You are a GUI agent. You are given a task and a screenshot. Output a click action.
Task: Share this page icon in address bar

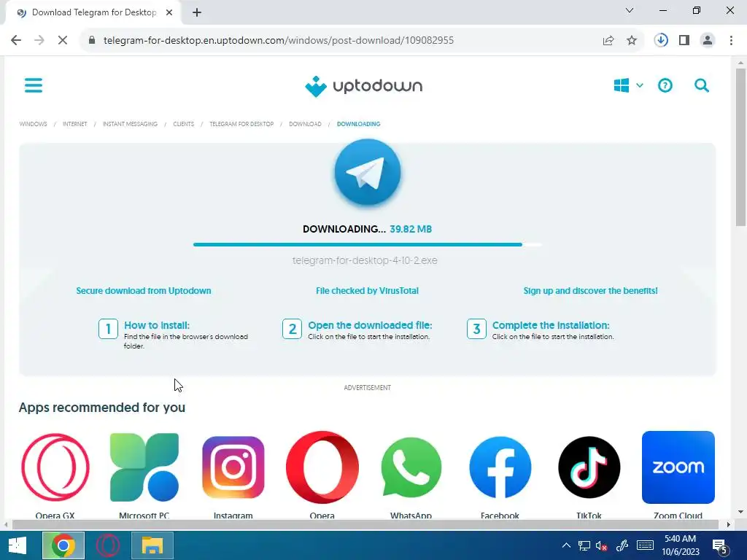pyautogui.click(x=608, y=41)
